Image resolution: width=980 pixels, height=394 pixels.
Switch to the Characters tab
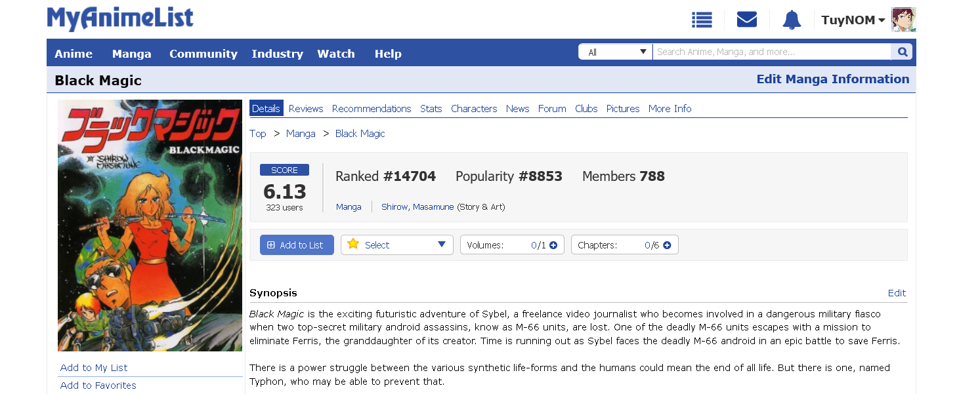tap(474, 109)
